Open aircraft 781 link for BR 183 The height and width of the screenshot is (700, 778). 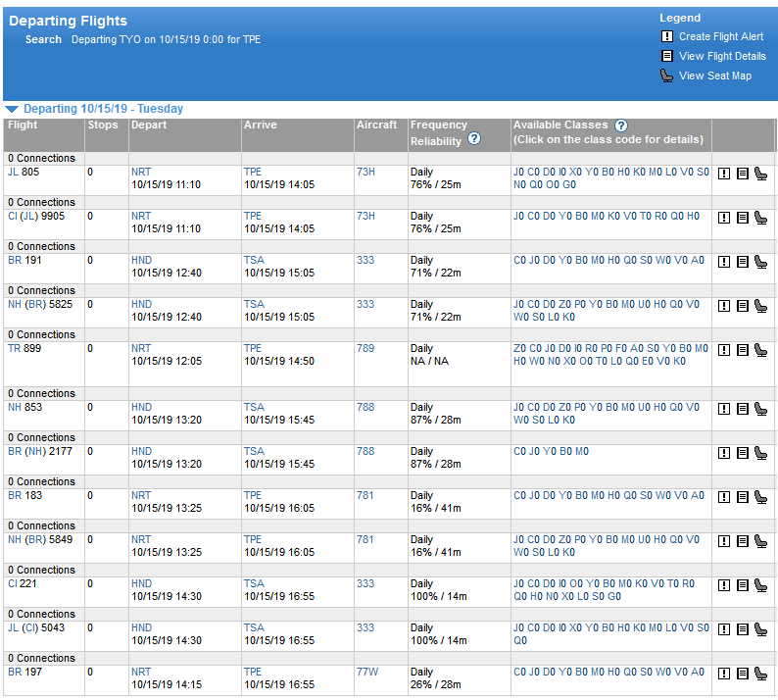pos(365,496)
